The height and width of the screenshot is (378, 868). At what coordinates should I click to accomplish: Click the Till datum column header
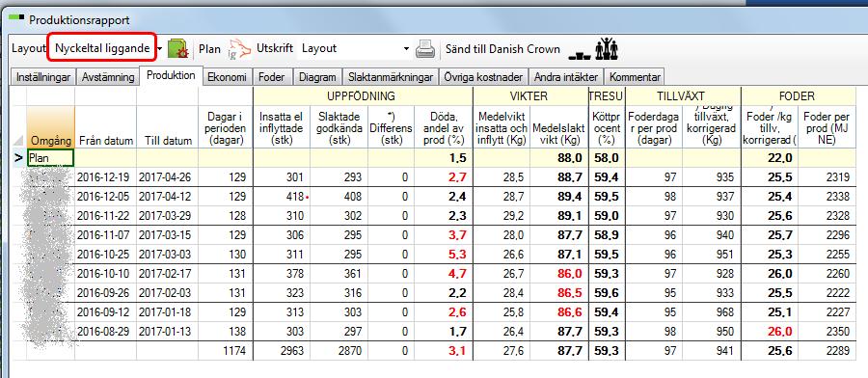pyautogui.click(x=167, y=127)
